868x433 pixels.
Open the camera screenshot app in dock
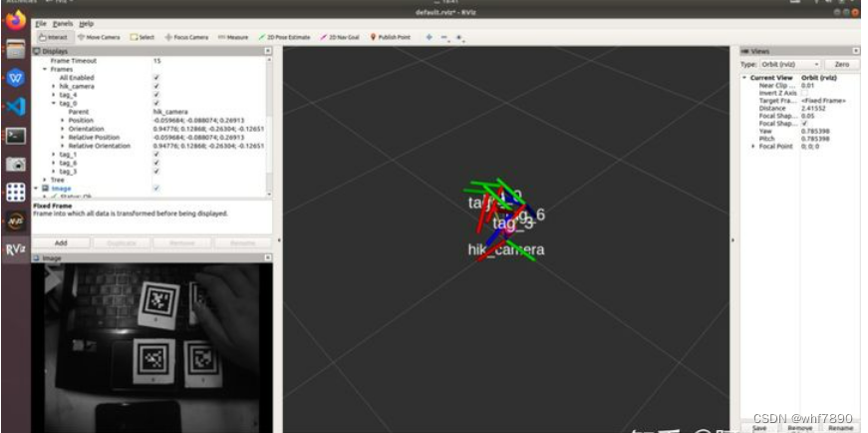pyautogui.click(x=16, y=164)
